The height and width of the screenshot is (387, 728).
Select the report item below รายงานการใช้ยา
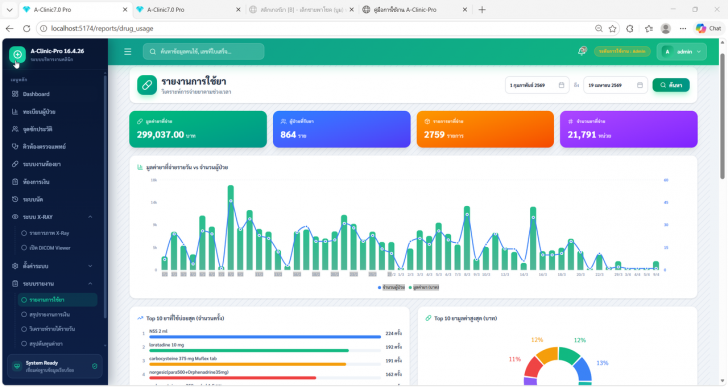click(58, 315)
